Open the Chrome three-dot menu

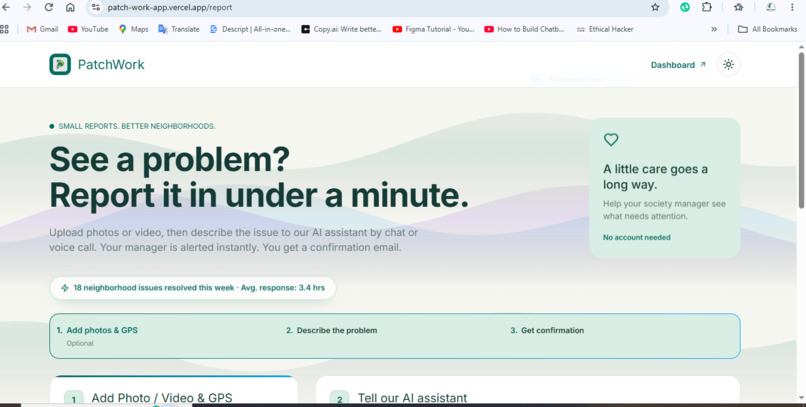[x=792, y=7]
